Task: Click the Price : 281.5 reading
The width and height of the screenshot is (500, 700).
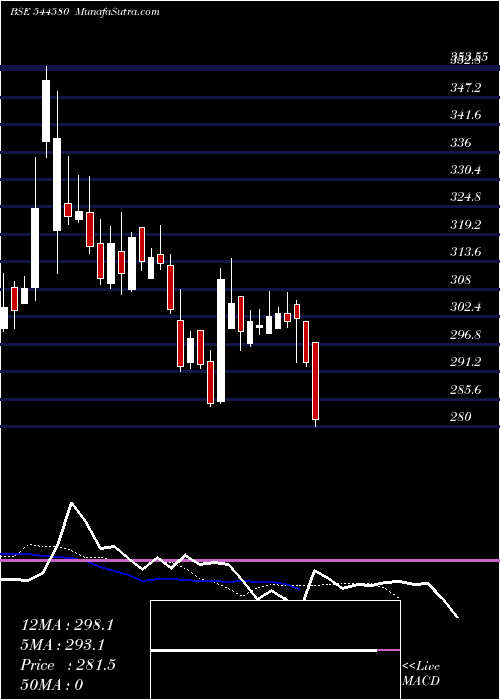Action: pos(68,665)
